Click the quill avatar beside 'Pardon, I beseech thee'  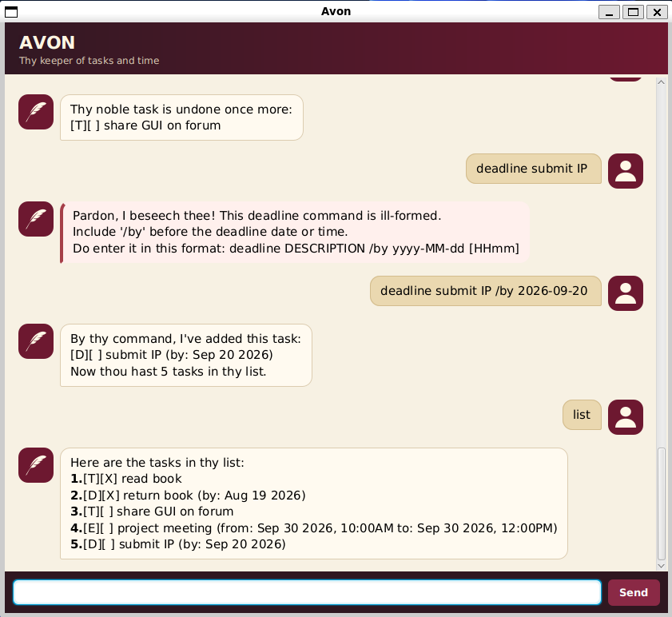tap(36, 219)
